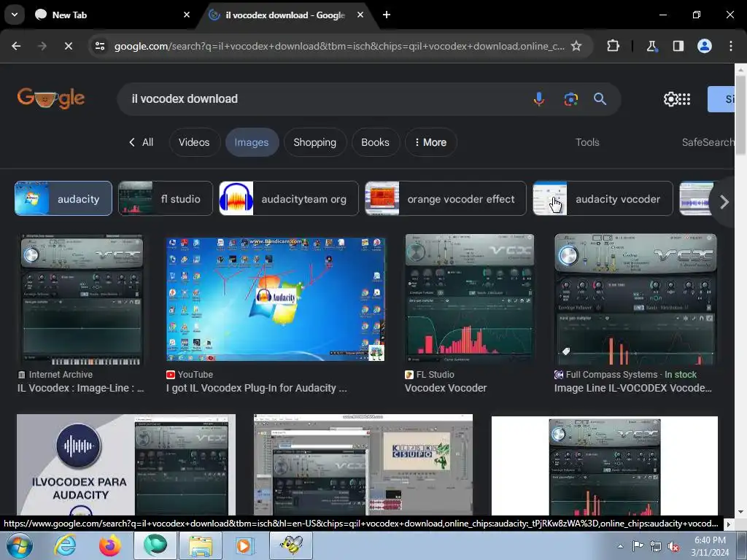Open search Tools
747x560 pixels.
coord(587,142)
